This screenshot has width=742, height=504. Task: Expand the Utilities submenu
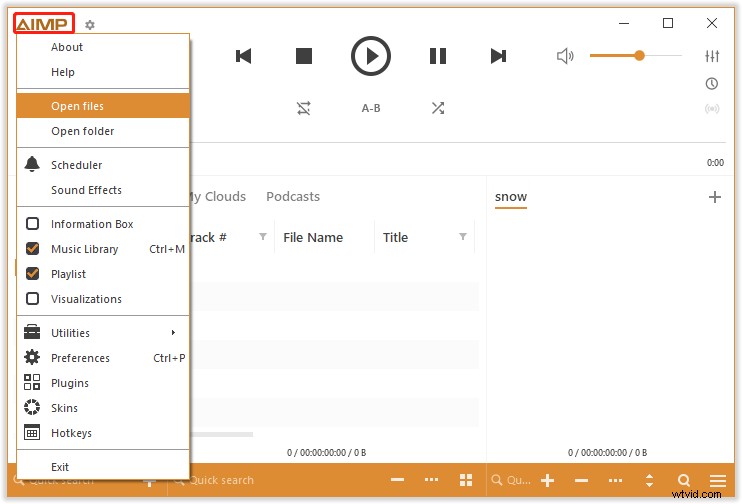103,333
